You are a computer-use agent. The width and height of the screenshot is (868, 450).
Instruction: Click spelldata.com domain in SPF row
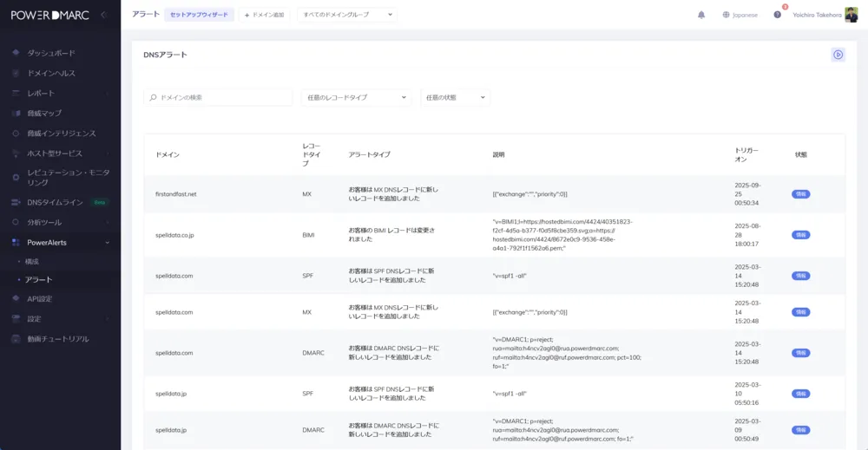click(x=174, y=276)
